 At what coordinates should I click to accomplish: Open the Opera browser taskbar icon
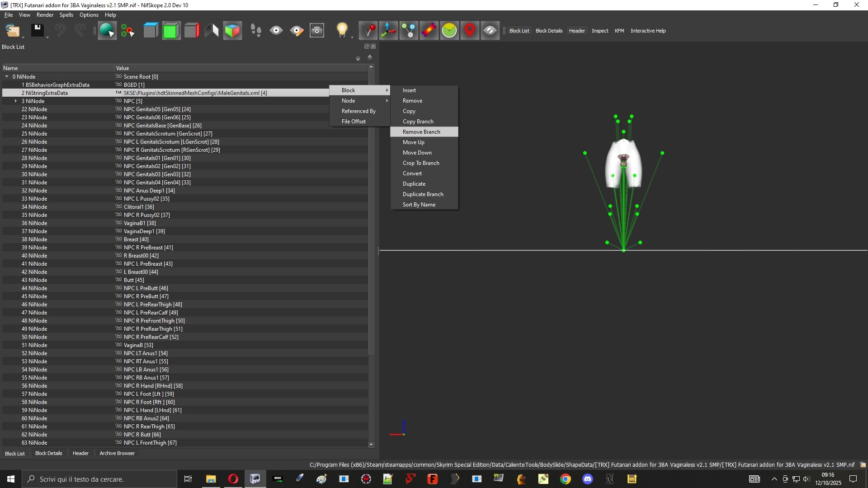click(233, 479)
